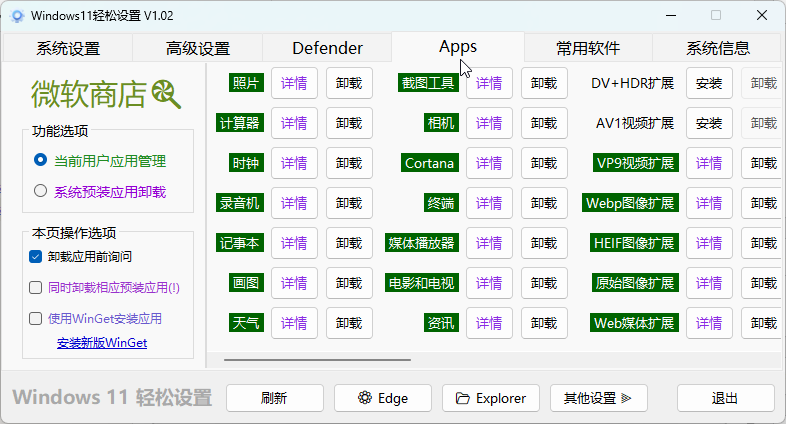Uninstall 相机 app
The width and height of the screenshot is (786, 424).
coord(544,123)
